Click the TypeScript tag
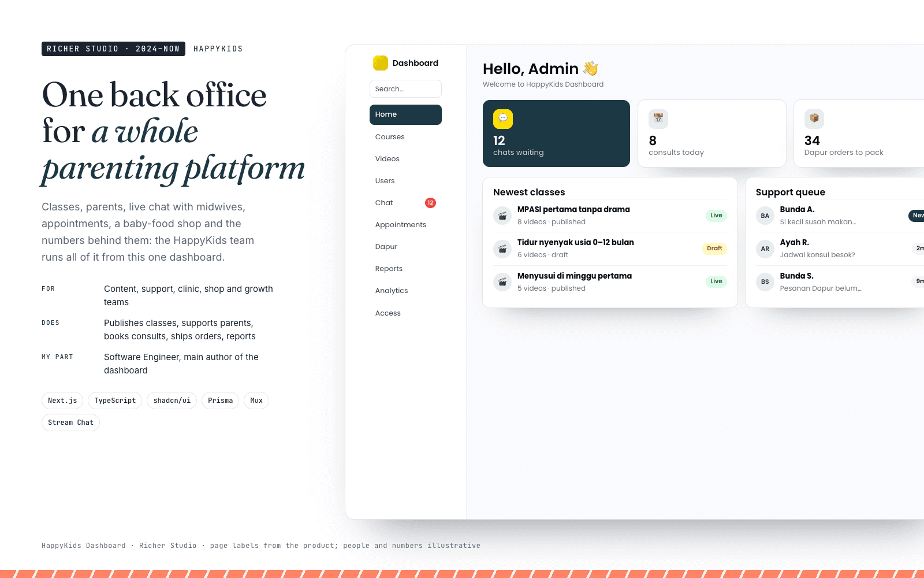The image size is (924, 578). [115, 401]
